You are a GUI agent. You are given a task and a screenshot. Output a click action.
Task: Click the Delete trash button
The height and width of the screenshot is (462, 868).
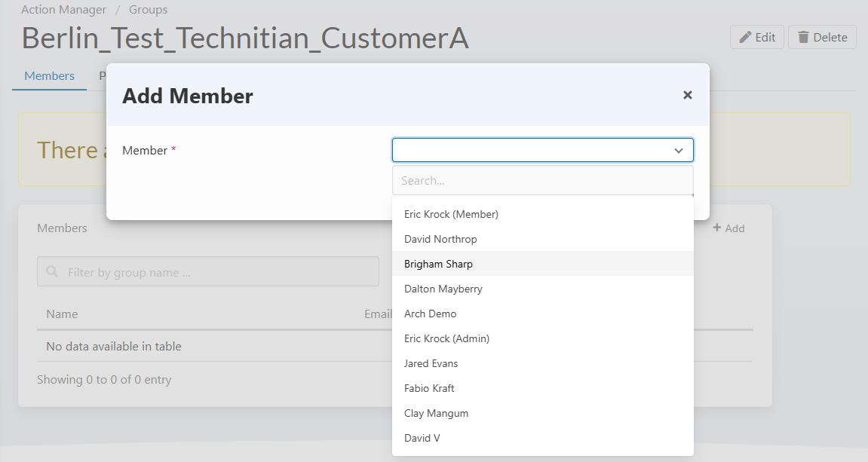click(822, 37)
